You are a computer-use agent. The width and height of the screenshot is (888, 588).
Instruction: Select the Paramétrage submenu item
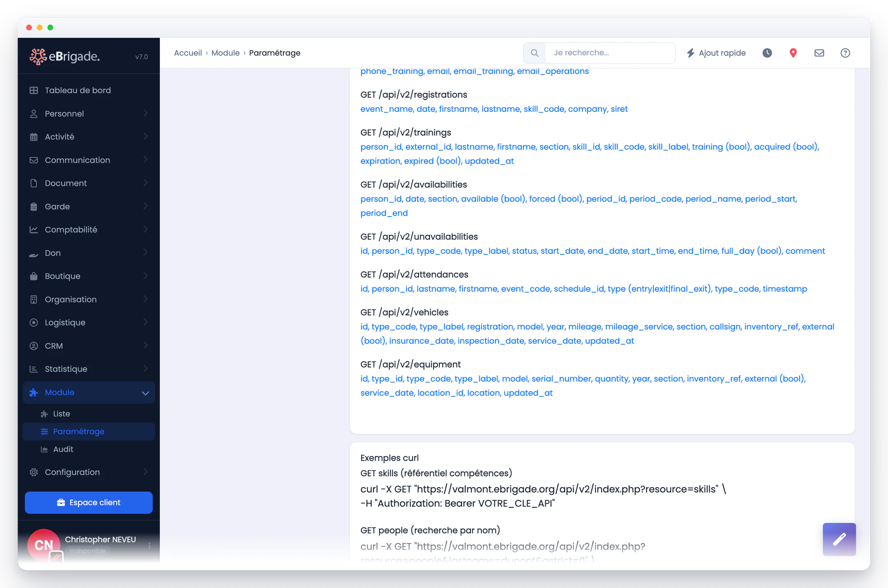(89, 431)
